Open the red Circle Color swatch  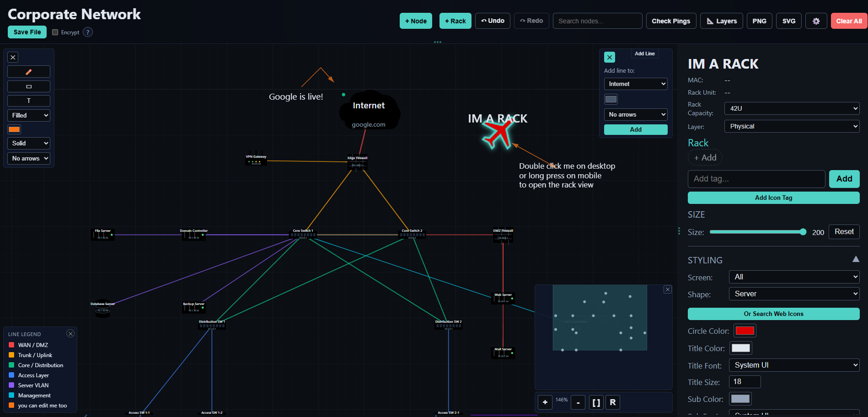(x=745, y=331)
